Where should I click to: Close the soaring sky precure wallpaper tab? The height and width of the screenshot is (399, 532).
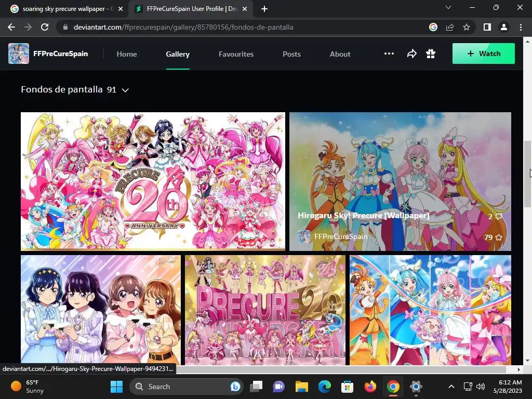[121, 9]
